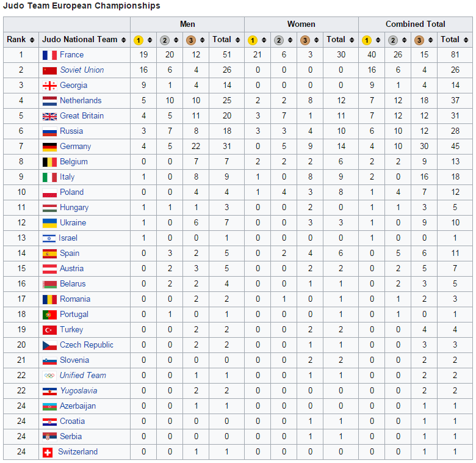
Task: Click the Spain flag icon
Action: pyautogui.click(x=49, y=253)
